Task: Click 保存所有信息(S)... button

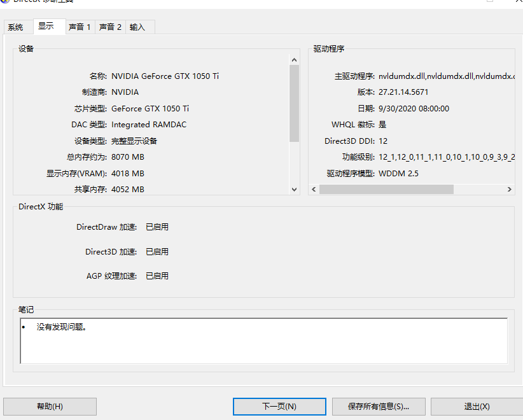Action: [379, 407]
